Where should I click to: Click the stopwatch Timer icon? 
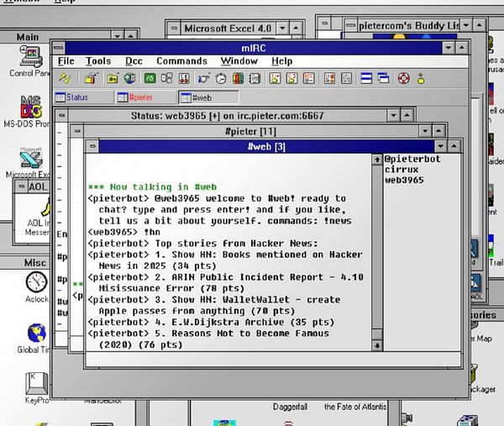221,78
